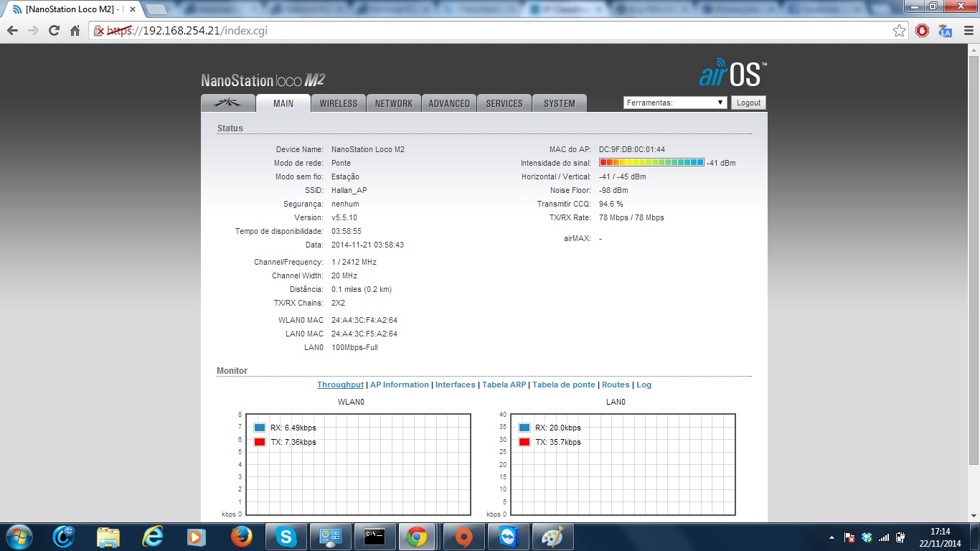Click the AP MAC address DC:9F:DB:0C:01:44
The image size is (980, 551).
tap(632, 149)
